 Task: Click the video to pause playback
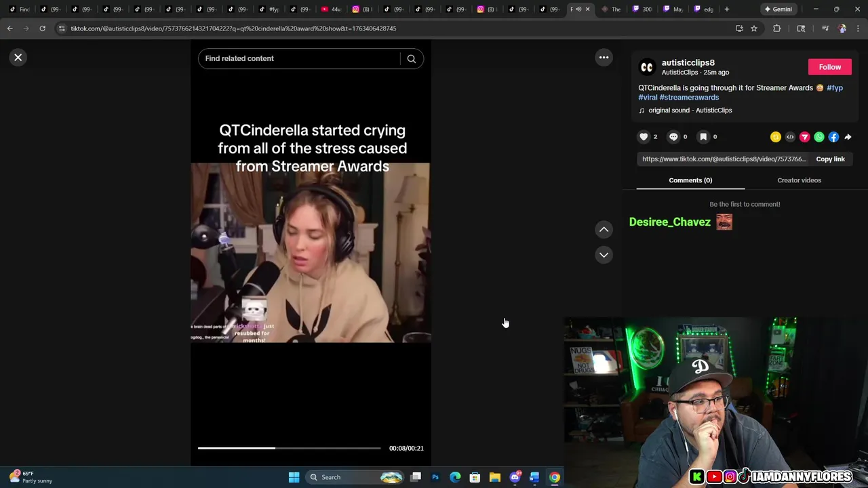(311, 252)
